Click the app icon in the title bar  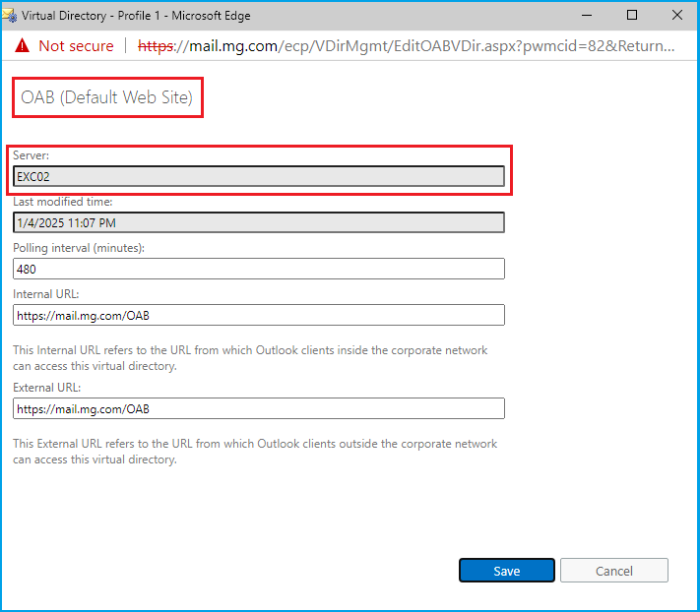10,15
